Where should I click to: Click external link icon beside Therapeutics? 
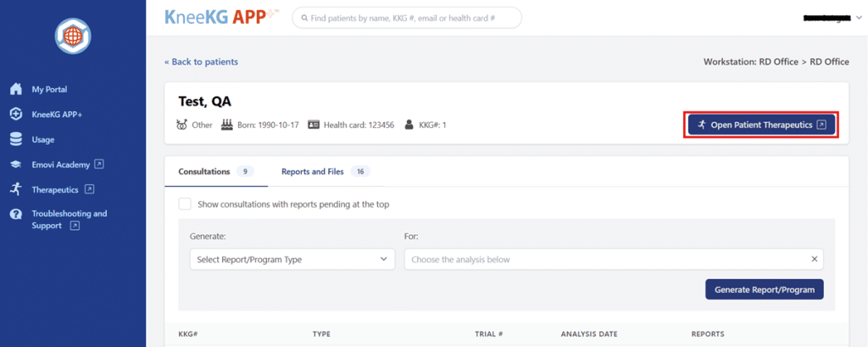click(89, 189)
